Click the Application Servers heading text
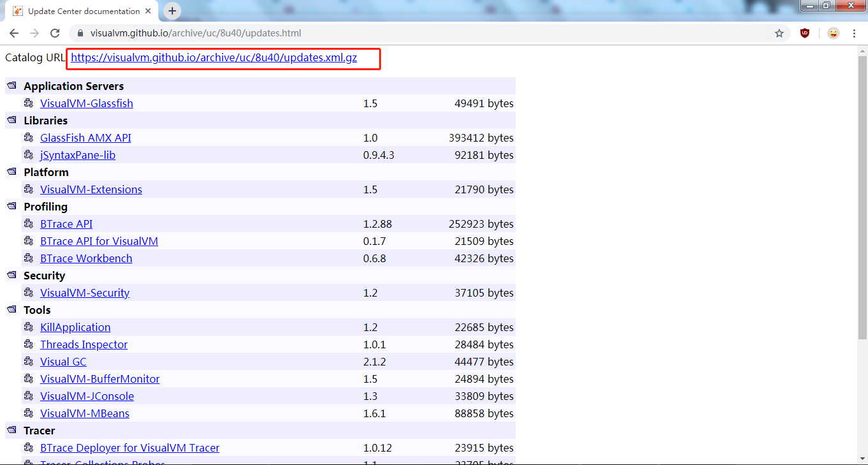Viewport: 868px width, 465px height. [x=74, y=86]
